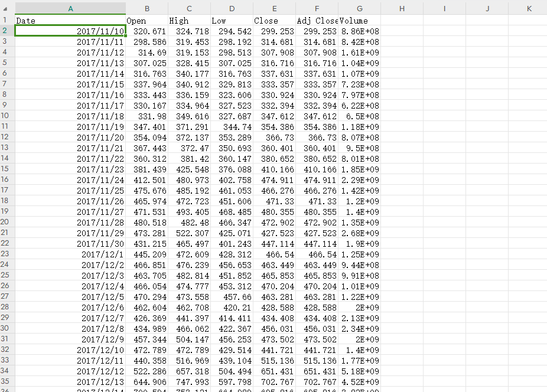
Task: Select column E header
Action: pos(275,9)
